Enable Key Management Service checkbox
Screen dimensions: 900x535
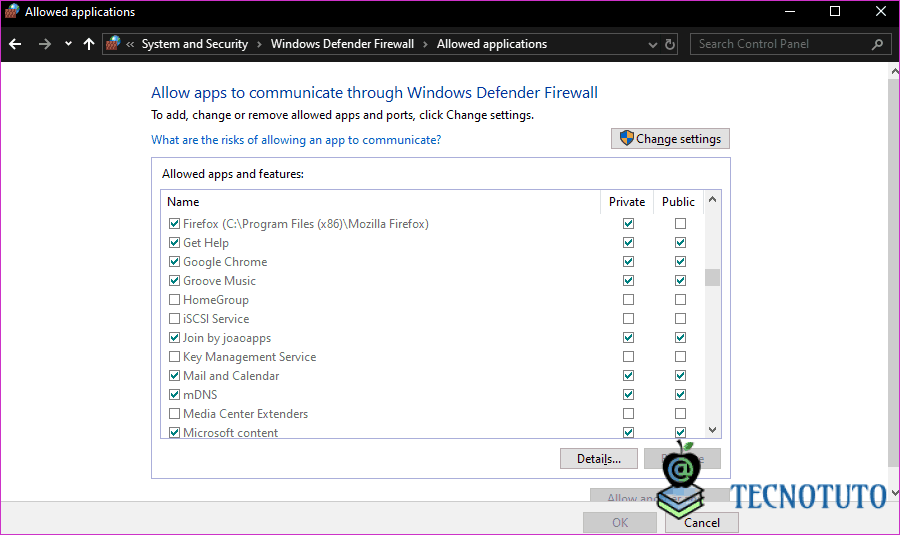(174, 356)
